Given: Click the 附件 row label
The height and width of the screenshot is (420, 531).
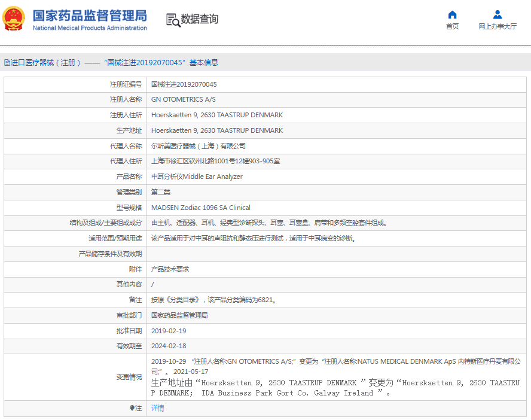Looking at the screenshot, I should tap(136, 269).
